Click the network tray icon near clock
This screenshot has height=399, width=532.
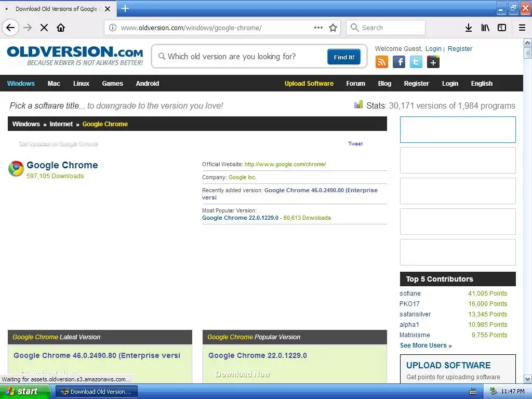(x=494, y=391)
